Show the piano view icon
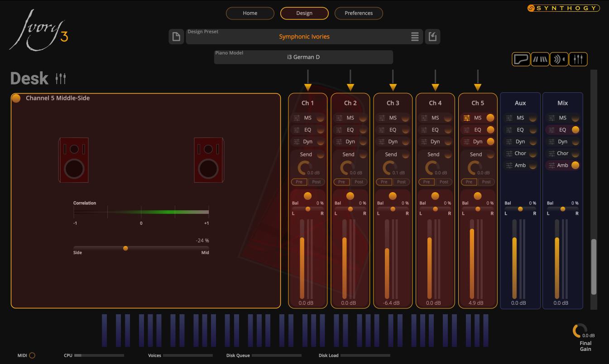Image resolution: width=609 pixels, height=364 pixels. 521,59
